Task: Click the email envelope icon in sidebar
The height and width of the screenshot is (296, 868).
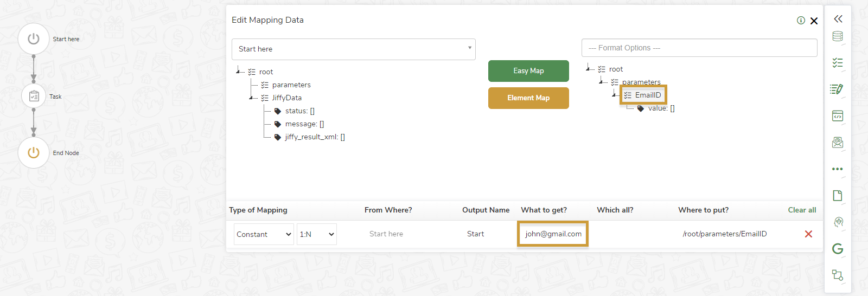Action: (838, 143)
